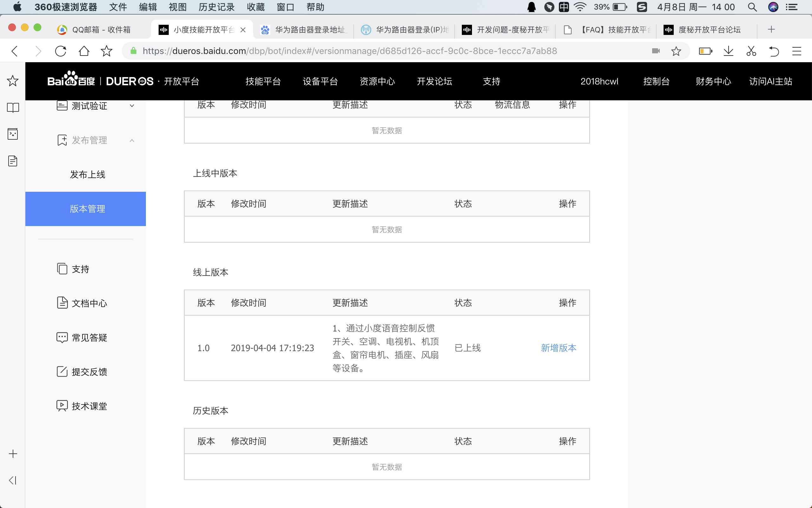Open the downloads arrow icon

click(x=729, y=51)
